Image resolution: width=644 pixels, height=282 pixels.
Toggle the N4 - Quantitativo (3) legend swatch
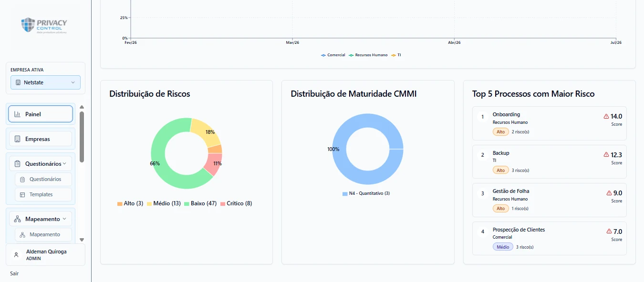pyautogui.click(x=345, y=193)
